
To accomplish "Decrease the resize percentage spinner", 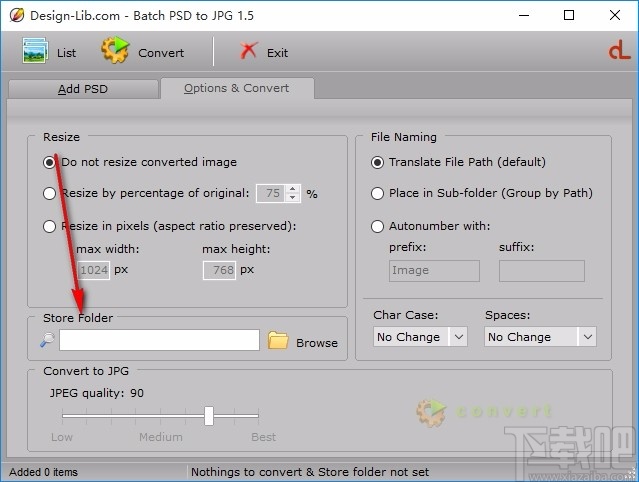I will (293, 198).
